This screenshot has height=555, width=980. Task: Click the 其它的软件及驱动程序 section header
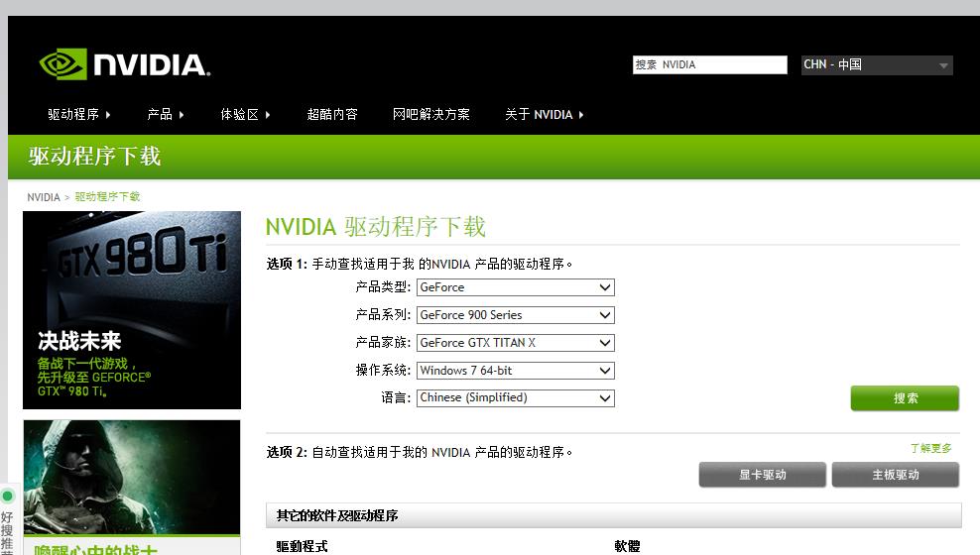[x=614, y=515]
